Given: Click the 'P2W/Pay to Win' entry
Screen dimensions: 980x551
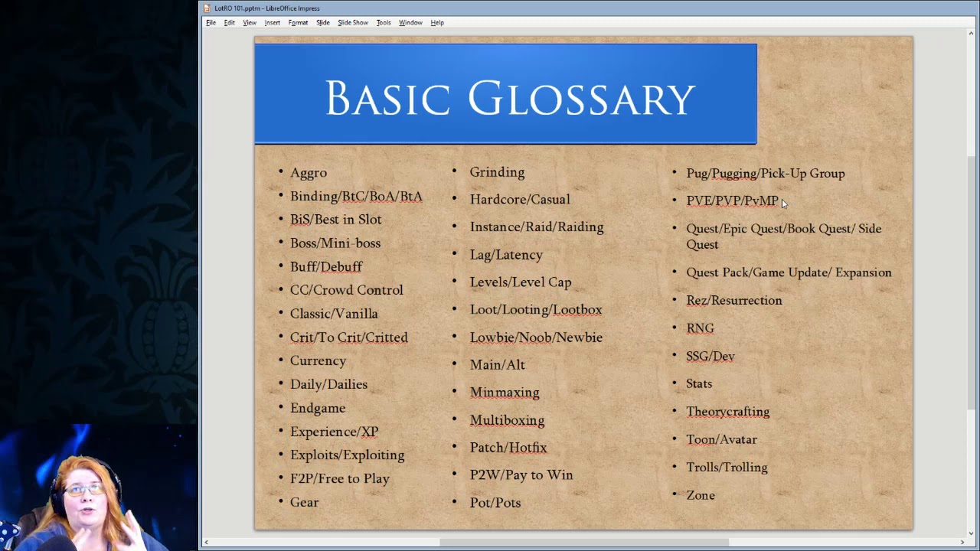Looking at the screenshot, I should pyautogui.click(x=521, y=475).
